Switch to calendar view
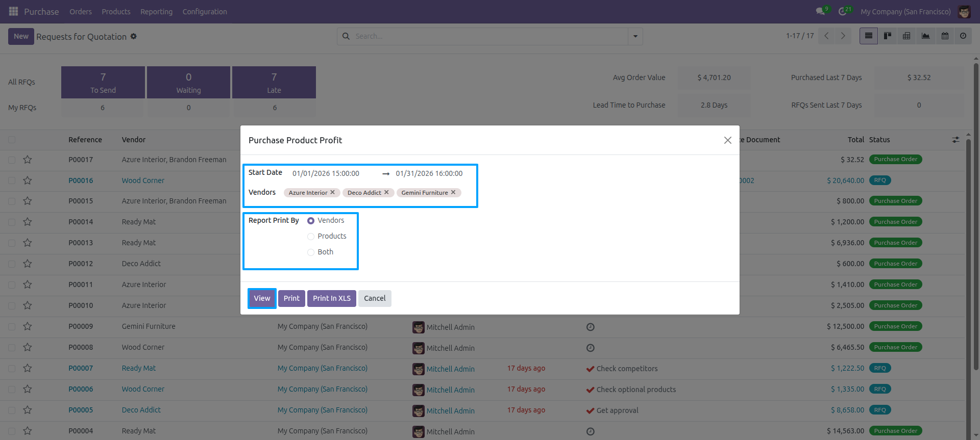The image size is (980, 440). tap(945, 36)
